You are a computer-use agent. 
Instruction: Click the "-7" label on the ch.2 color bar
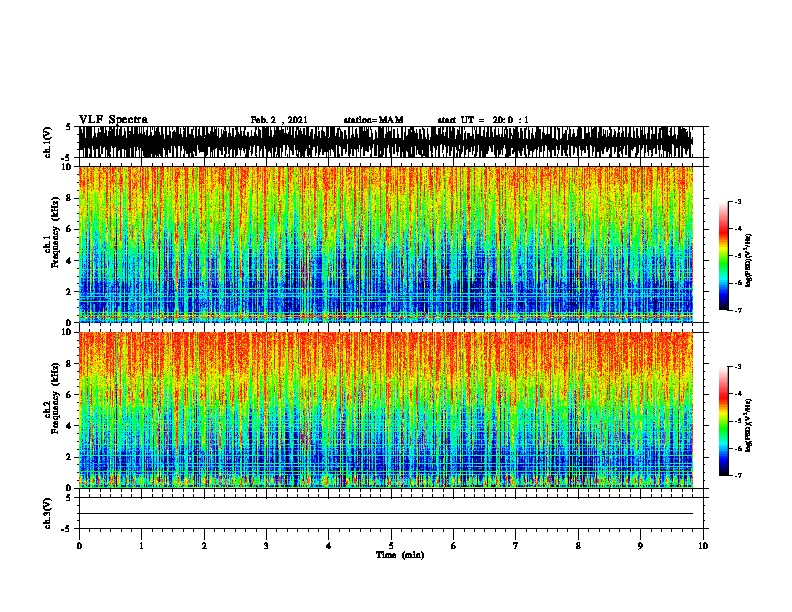(738, 475)
